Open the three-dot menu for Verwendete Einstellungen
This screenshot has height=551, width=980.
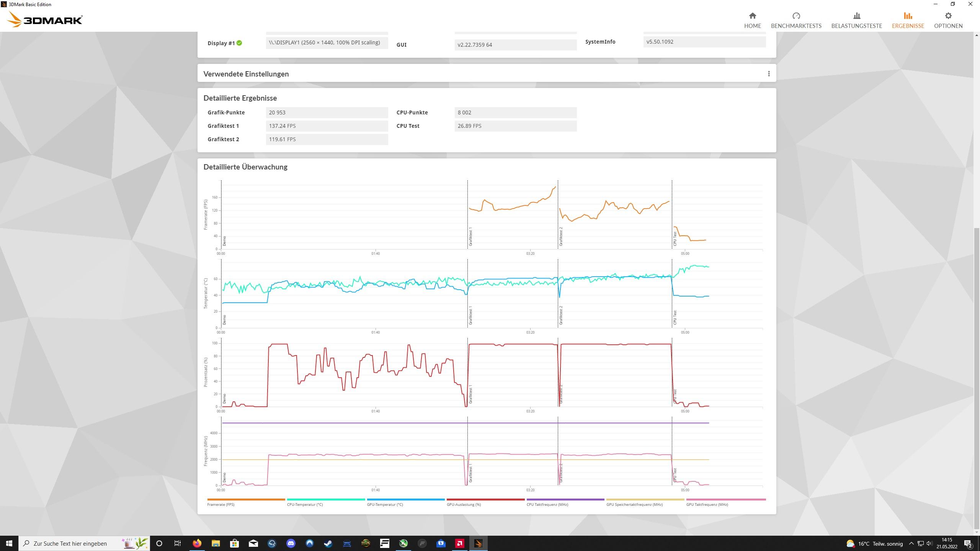click(769, 73)
